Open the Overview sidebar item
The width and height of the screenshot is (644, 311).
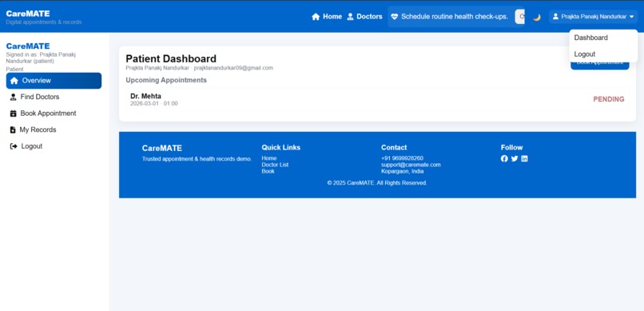[x=54, y=81]
